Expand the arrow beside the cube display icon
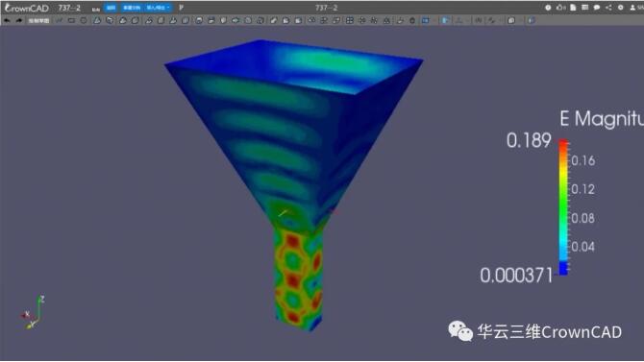This screenshot has width=644, height=362. 521,20
